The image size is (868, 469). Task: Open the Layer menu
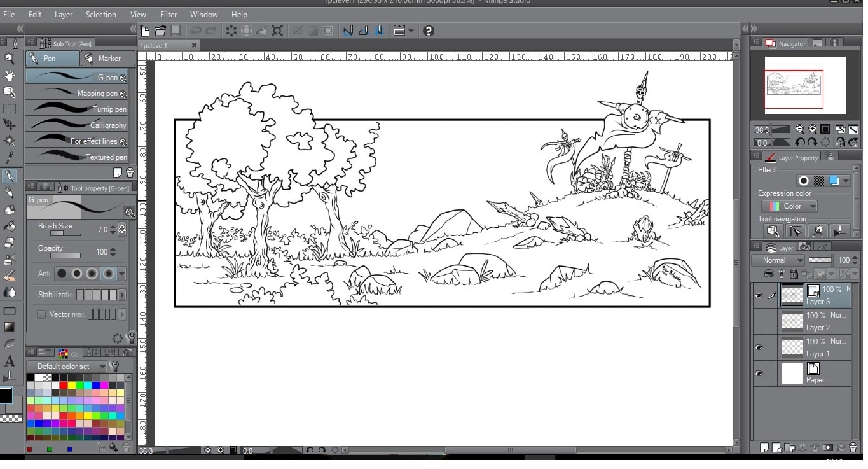pyautogui.click(x=64, y=14)
